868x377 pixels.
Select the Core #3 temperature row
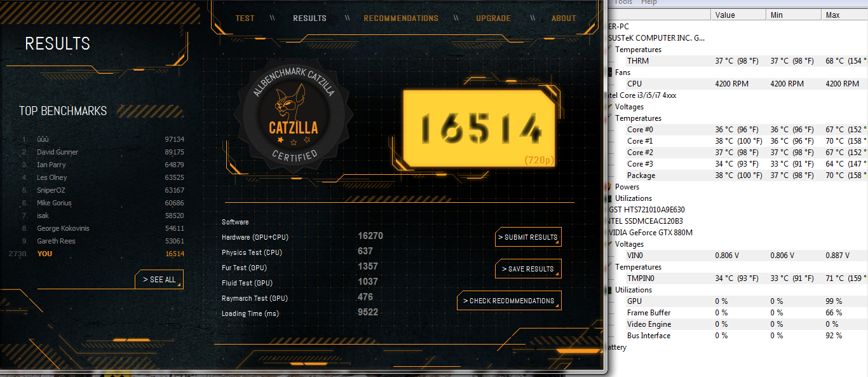[738, 164]
